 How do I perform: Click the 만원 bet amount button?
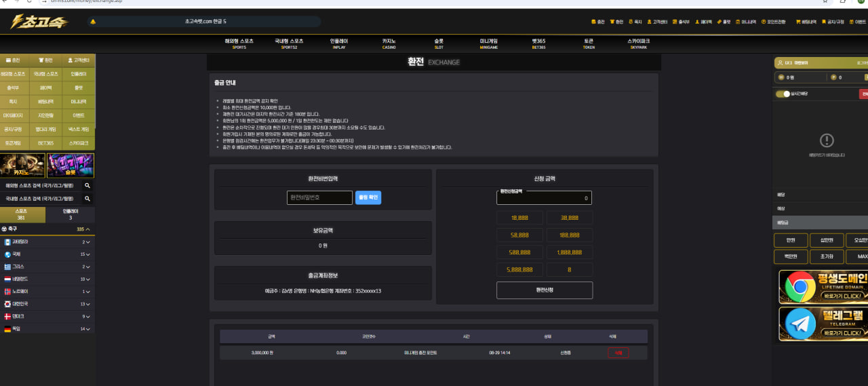[x=791, y=240]
